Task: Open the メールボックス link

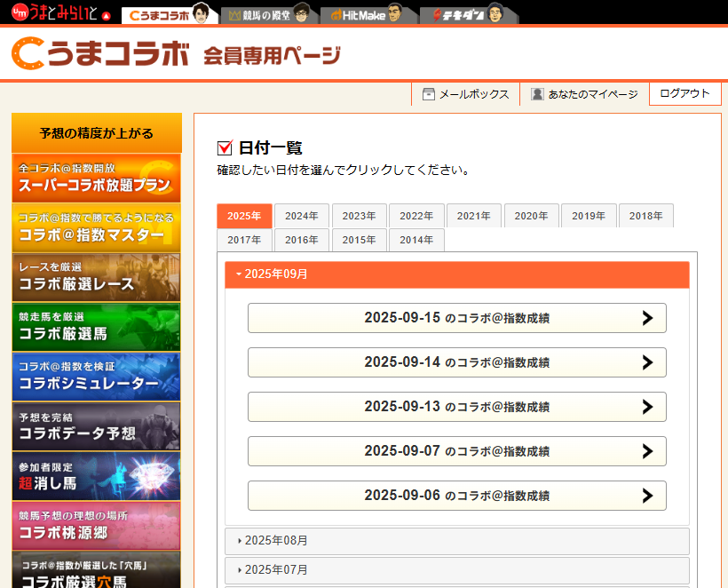Action: [x=466, y=94]
